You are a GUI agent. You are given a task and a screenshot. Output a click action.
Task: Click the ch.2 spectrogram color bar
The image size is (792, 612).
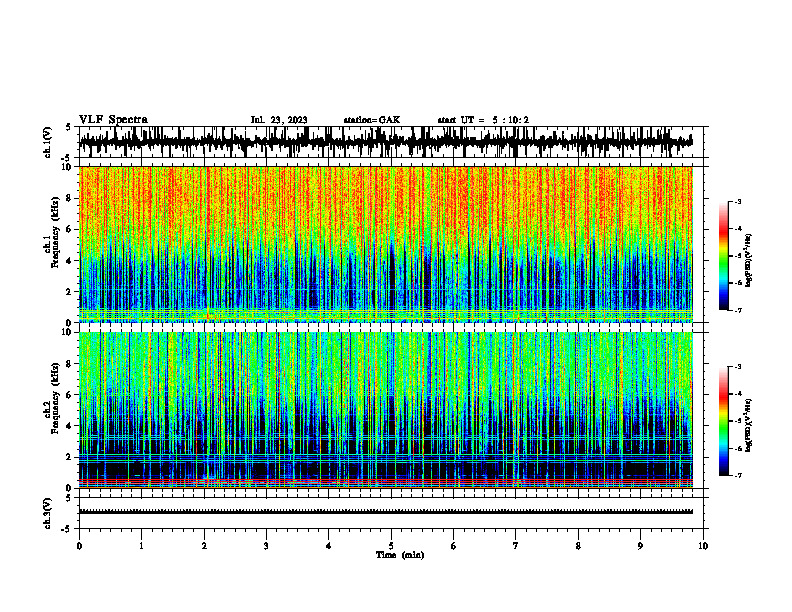723,421
